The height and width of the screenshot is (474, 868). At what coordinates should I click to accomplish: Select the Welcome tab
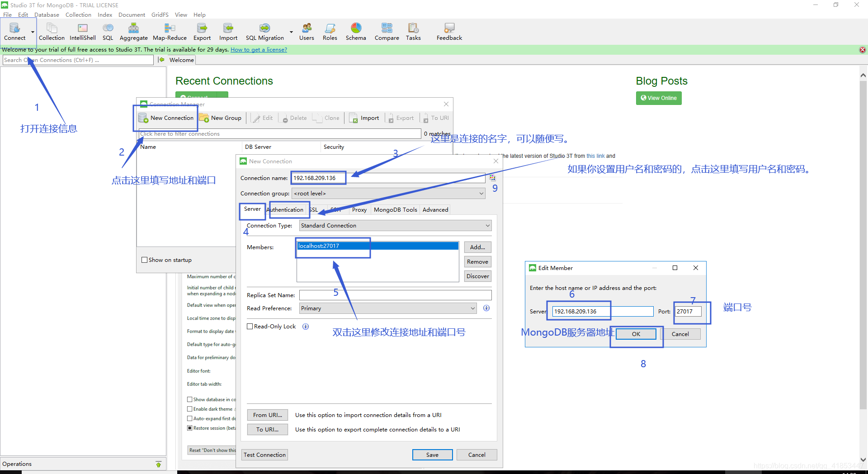(182, 60)
